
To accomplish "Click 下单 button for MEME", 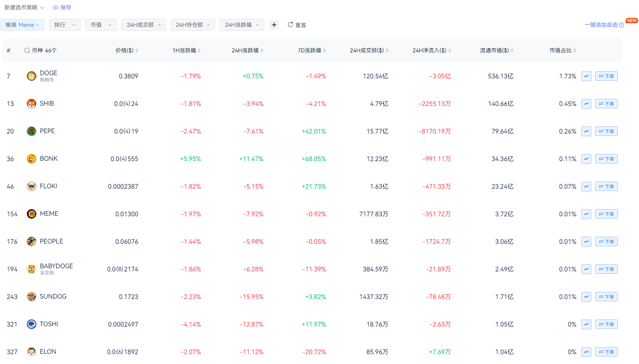I will 606,214.
